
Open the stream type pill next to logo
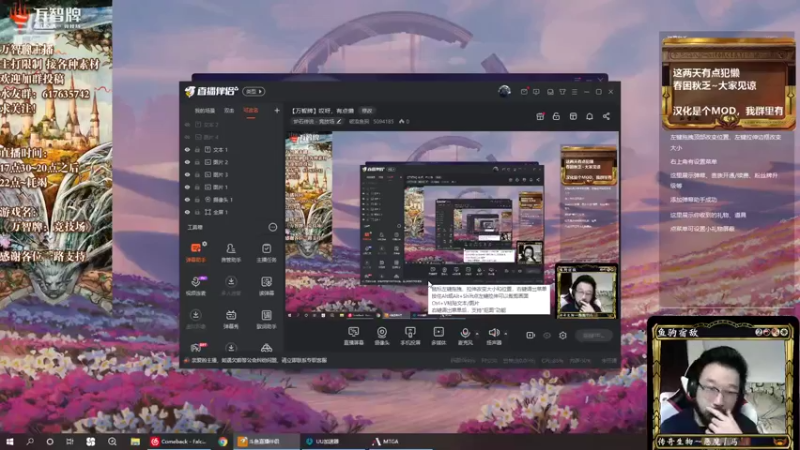point(254,91)
